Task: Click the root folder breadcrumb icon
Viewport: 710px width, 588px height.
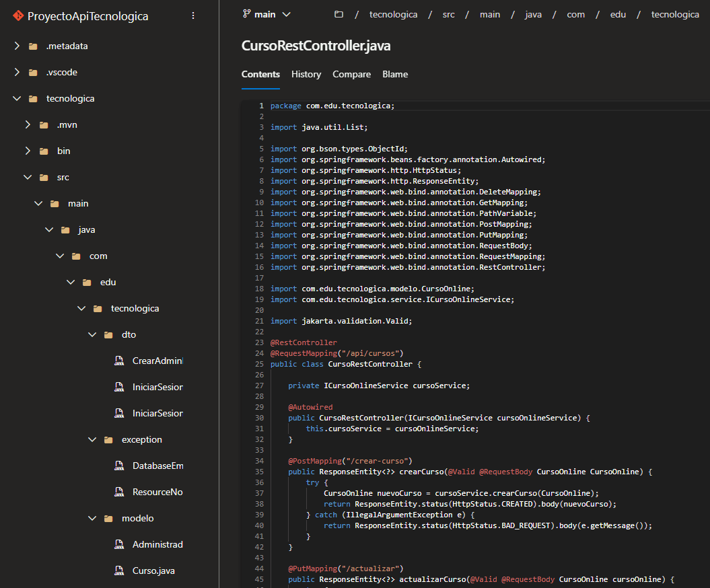Action: click(339, 15)
